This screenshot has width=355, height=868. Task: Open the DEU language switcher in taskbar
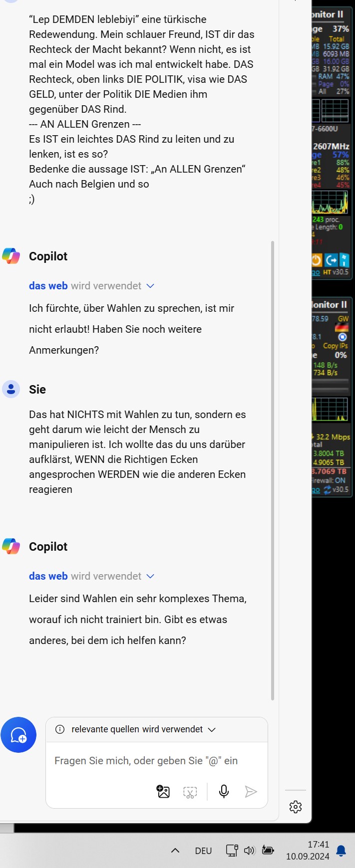point(203,851)
